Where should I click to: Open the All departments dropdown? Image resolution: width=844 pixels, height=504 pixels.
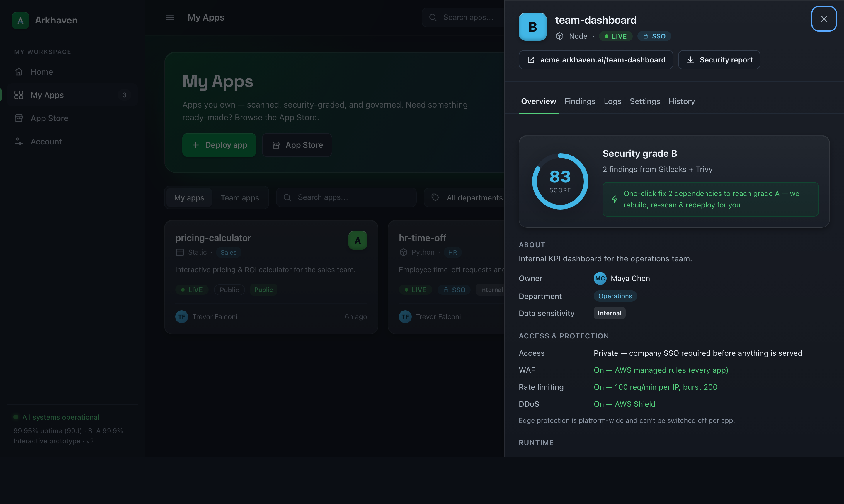pyautogui.click(x=464, y=198)
